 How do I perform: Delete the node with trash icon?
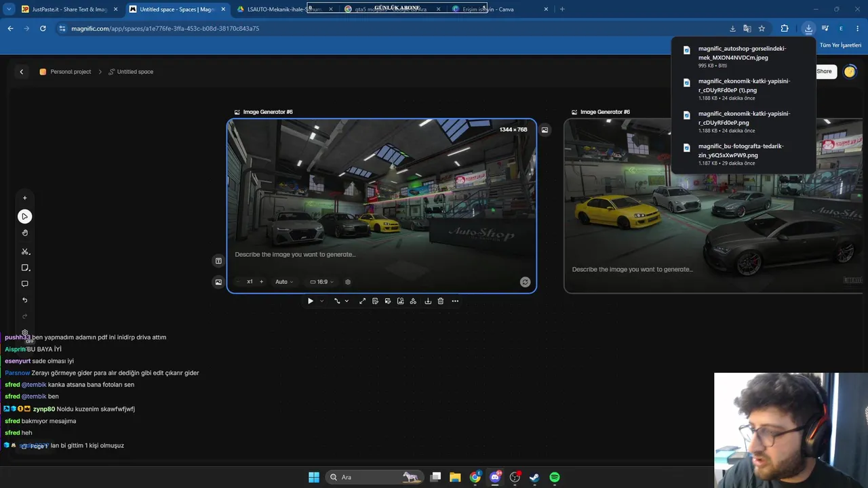tap(441, 301)
